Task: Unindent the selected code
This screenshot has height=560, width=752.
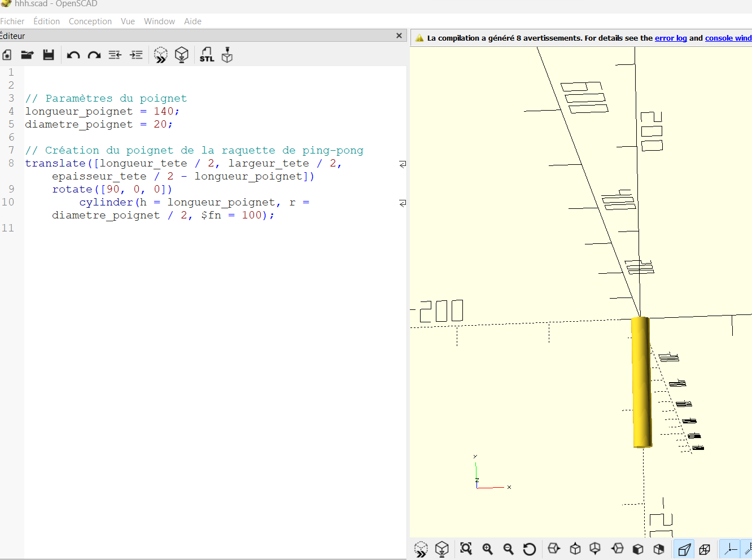Action: 115,55
